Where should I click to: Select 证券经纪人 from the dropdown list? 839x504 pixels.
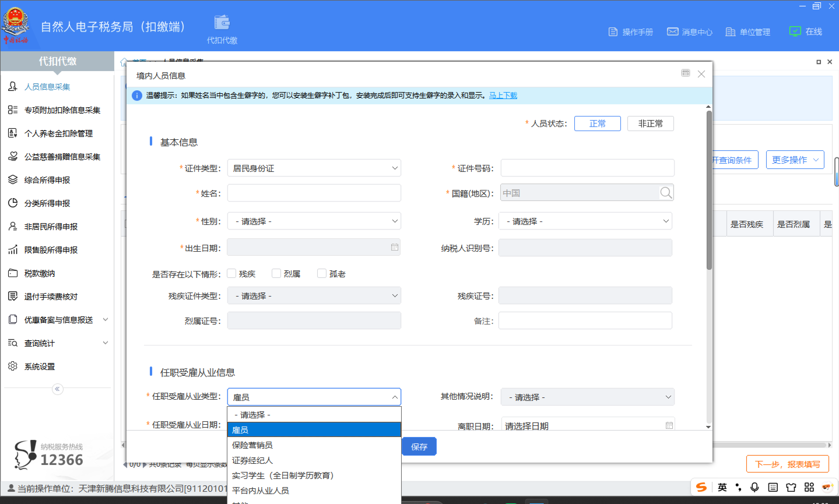314,460
